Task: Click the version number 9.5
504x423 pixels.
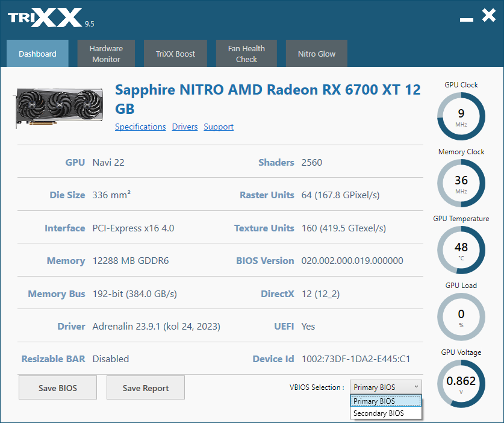Action: click(89, 24)
